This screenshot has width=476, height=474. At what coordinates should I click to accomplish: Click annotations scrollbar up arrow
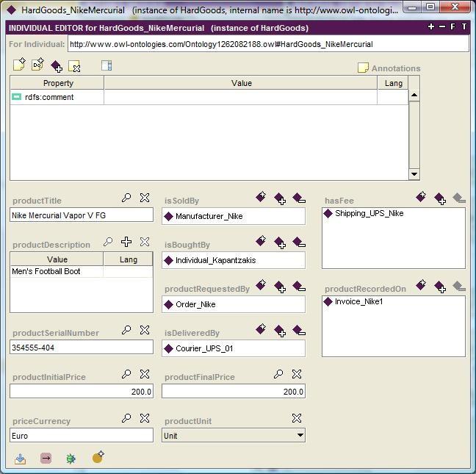click(x=414, y=96)
